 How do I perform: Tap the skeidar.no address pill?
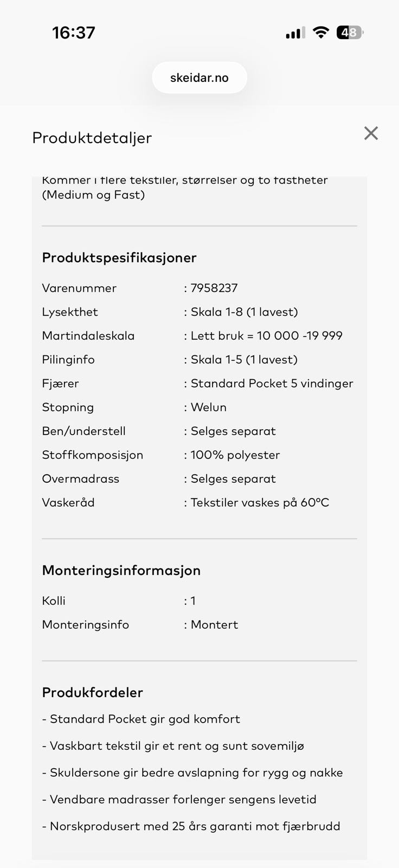(200, 78)
